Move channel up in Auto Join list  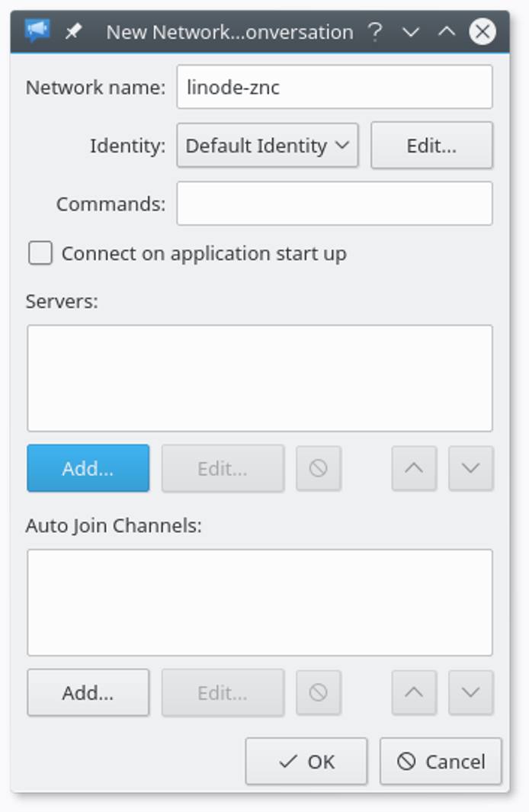pos(414,692)
